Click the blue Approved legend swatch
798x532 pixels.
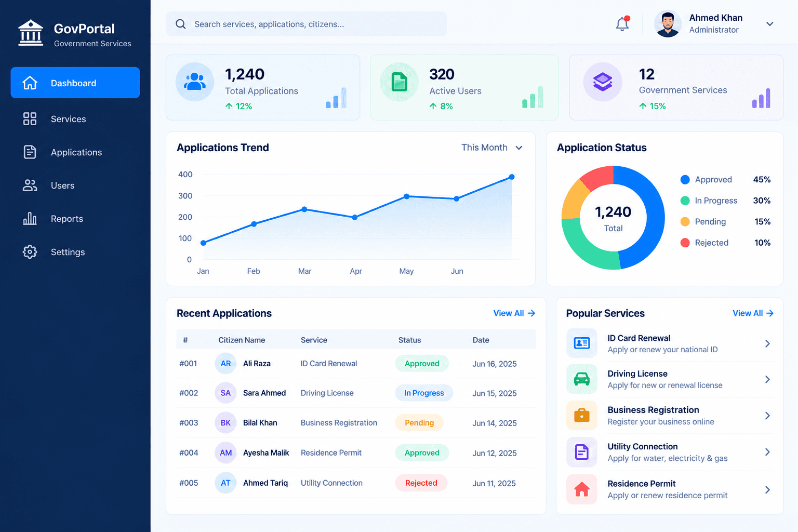(x=685, y=180)
